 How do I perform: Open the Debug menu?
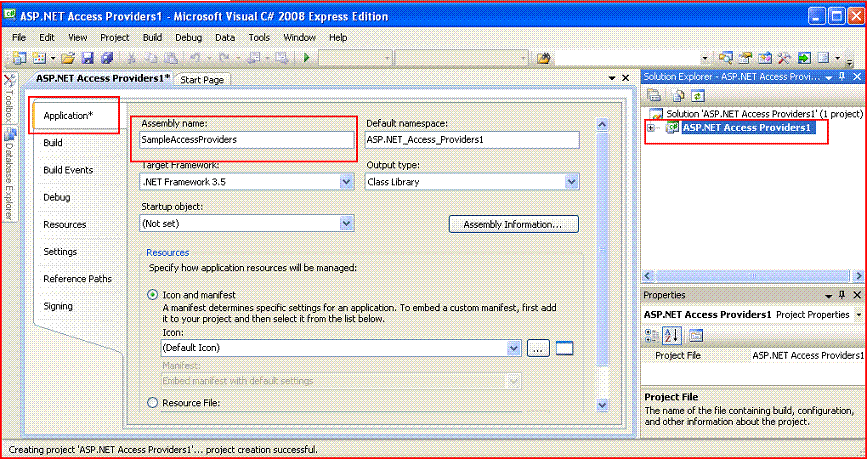click(189, 38)
